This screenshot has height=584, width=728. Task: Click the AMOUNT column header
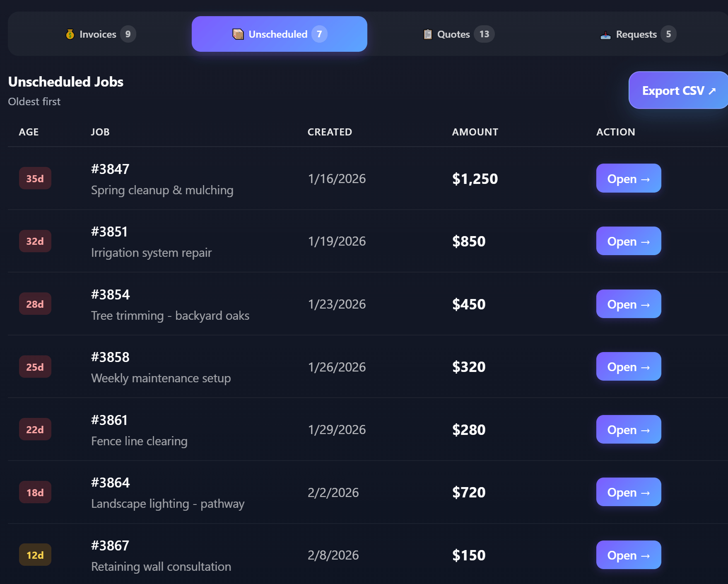475,132
